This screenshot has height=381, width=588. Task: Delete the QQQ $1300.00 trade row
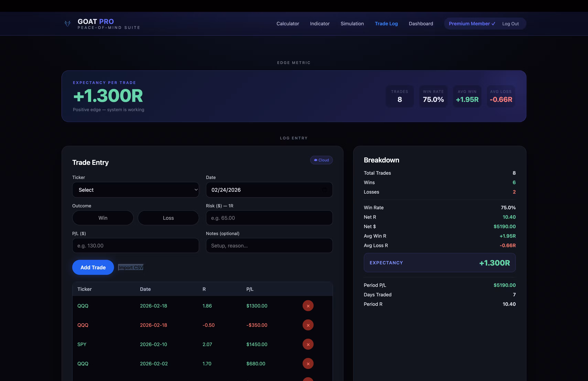[x=308, y=306]
